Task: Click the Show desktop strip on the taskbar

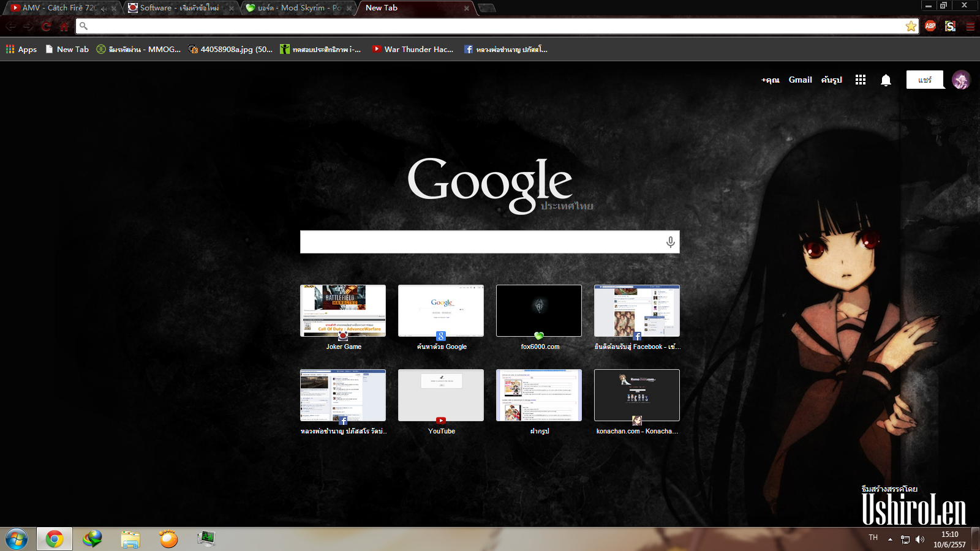Action: pyautogui.click(x=975, y=539)
